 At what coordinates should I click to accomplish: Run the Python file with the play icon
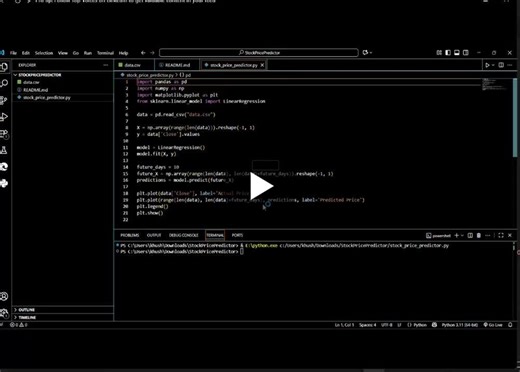pyautogui.click(x=487, y=65)
